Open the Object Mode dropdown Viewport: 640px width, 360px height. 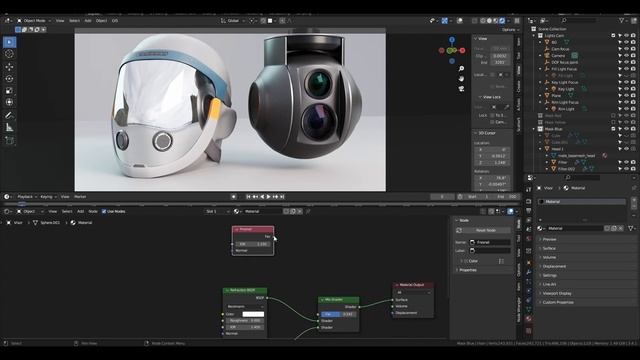pos(34,20)
